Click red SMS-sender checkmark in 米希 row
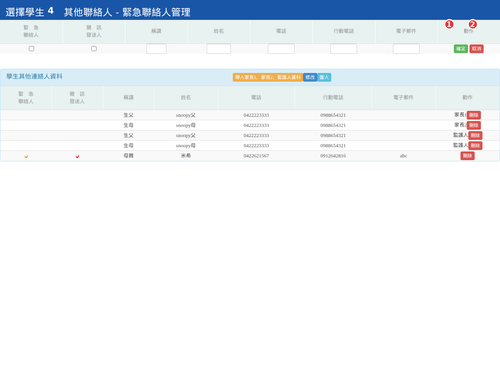The height and width of the screenshot is (371, 500). (x=77, y=156)
